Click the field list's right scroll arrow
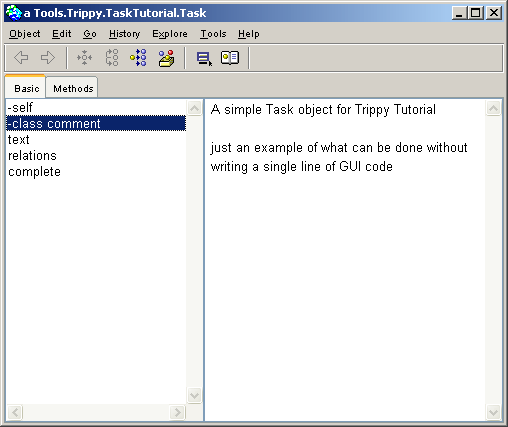Screen dimensions: 508x427 tap(177, 413)
